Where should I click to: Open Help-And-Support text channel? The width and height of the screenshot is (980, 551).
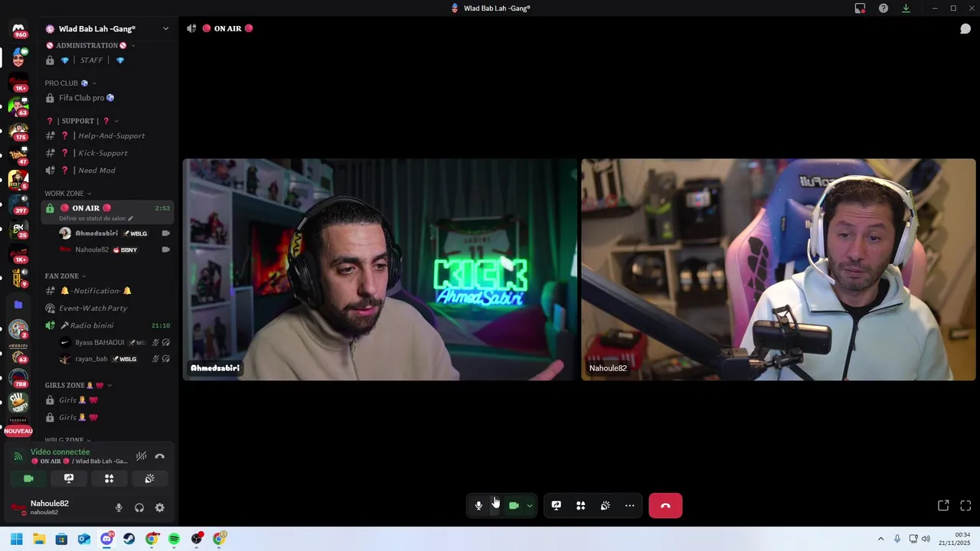click(107, 135)
